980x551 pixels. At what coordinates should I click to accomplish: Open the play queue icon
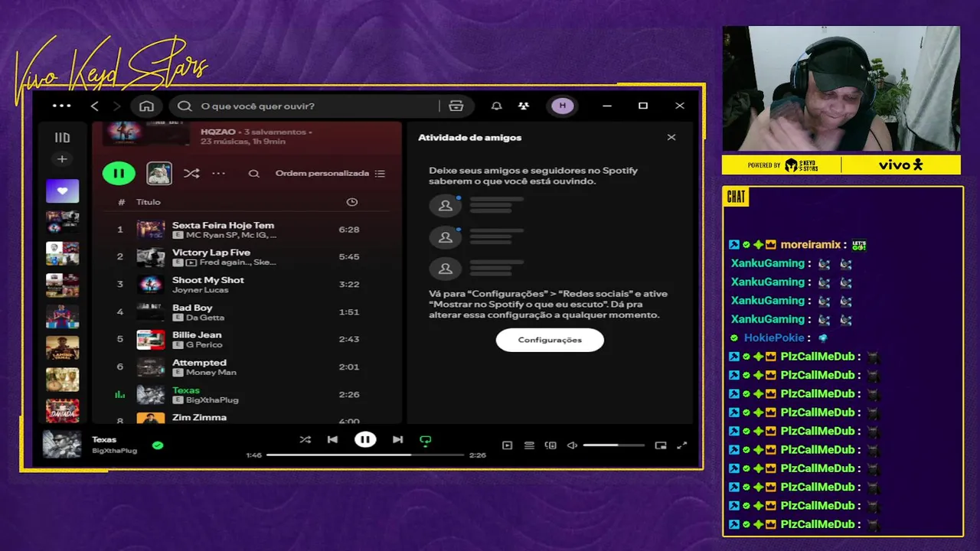tap(529, 445)
